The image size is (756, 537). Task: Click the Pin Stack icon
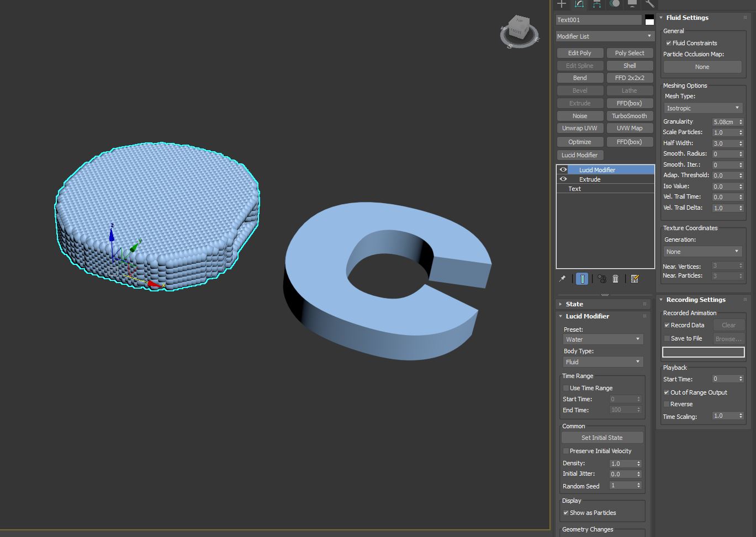[562, 279]
